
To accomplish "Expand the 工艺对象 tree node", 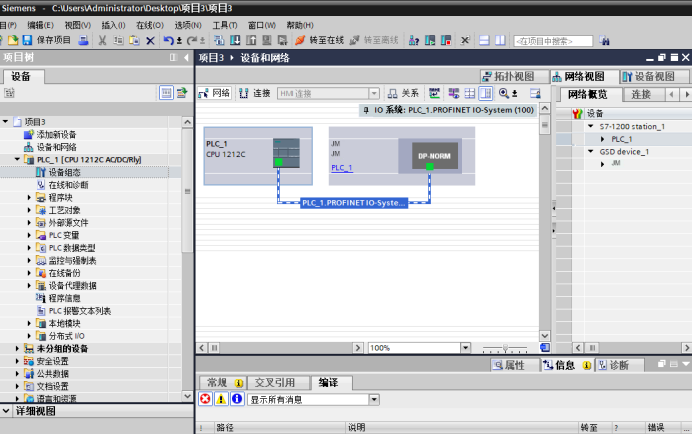I will [x=30, y=210].
